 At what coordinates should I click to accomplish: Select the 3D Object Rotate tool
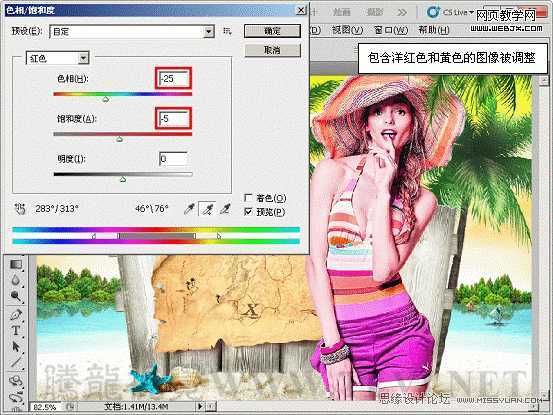point(16,382)
